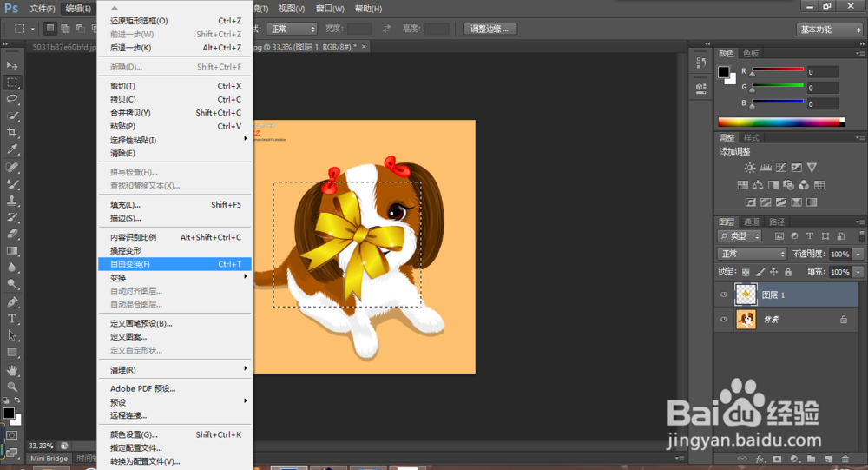Select the Horizontal Type tool
Screen dimensions: 868x470
pyautogui.click(x=12, y=319)
